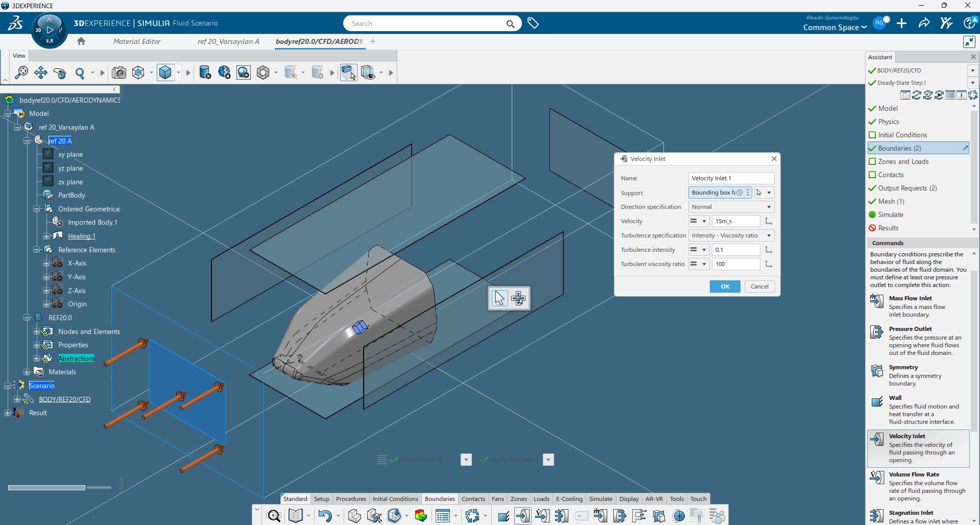Collapse the Reference Elements tree node
This screenshot has height=525, width=980.
(x=36, y=250)
